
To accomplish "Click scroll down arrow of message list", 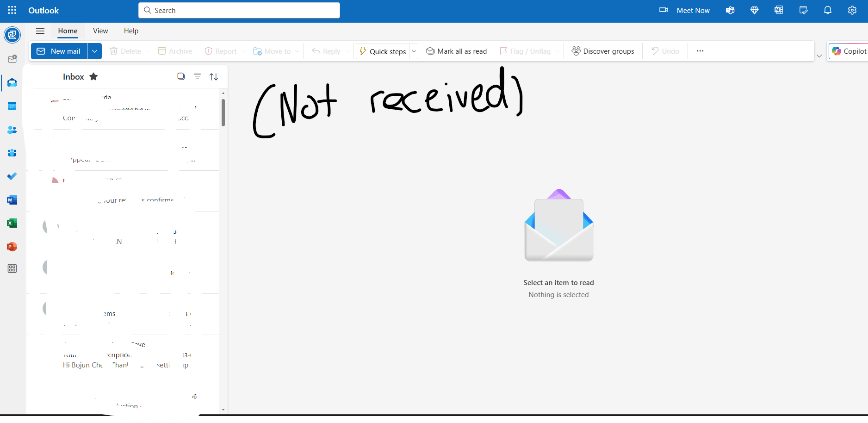I will (x=223, y=409).
